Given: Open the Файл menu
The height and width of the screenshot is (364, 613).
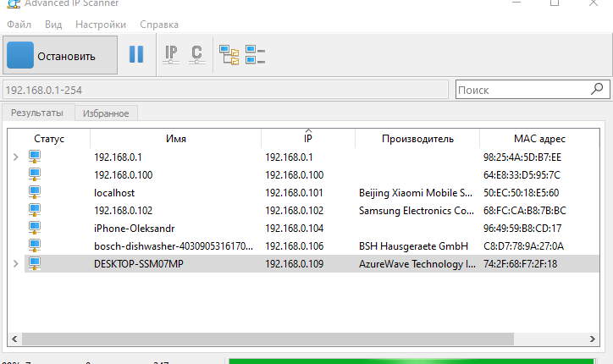Looking at the screenshot, I should 19,25.
